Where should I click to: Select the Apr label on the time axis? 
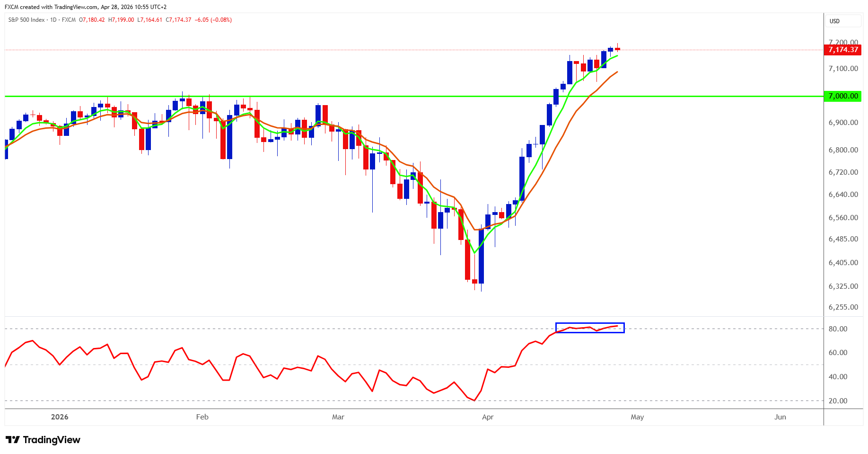pyautogui.click(x=487, y=417)
